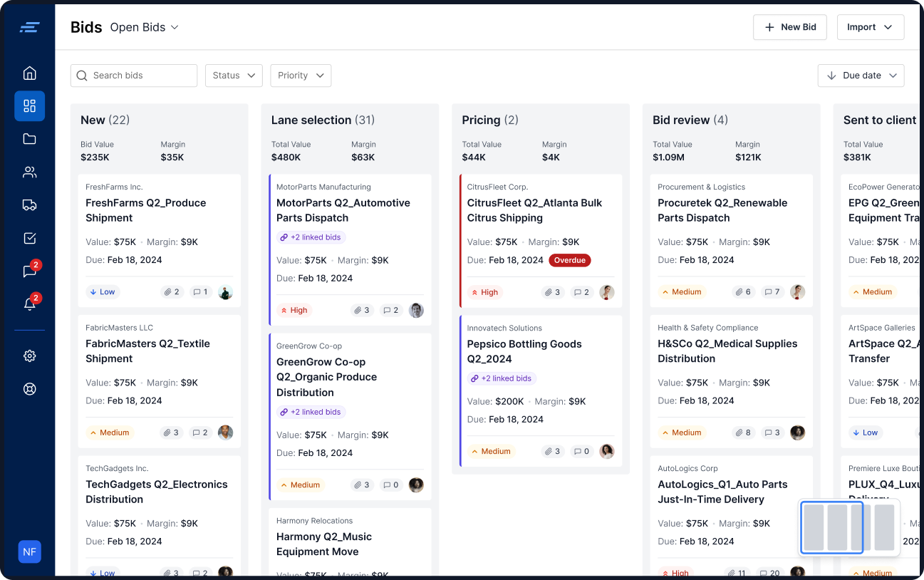This screenshot has width=924, height=580.
Task: Open the checkbox tasks icon in the sidebar
Action: click(x=29, y=239)
